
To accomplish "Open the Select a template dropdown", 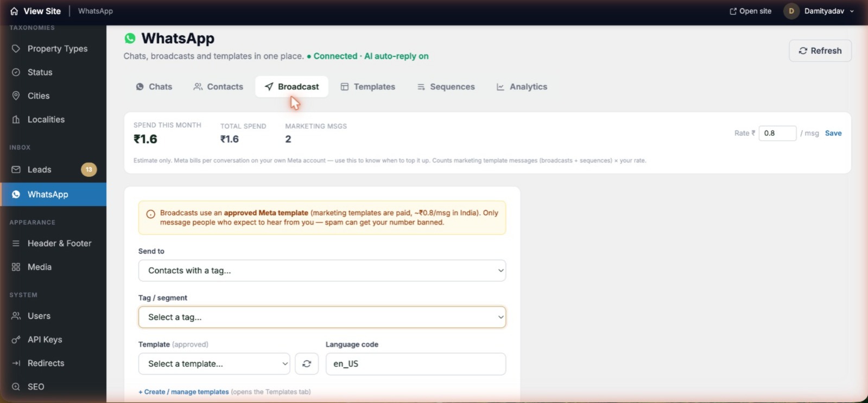I will 214,364.
